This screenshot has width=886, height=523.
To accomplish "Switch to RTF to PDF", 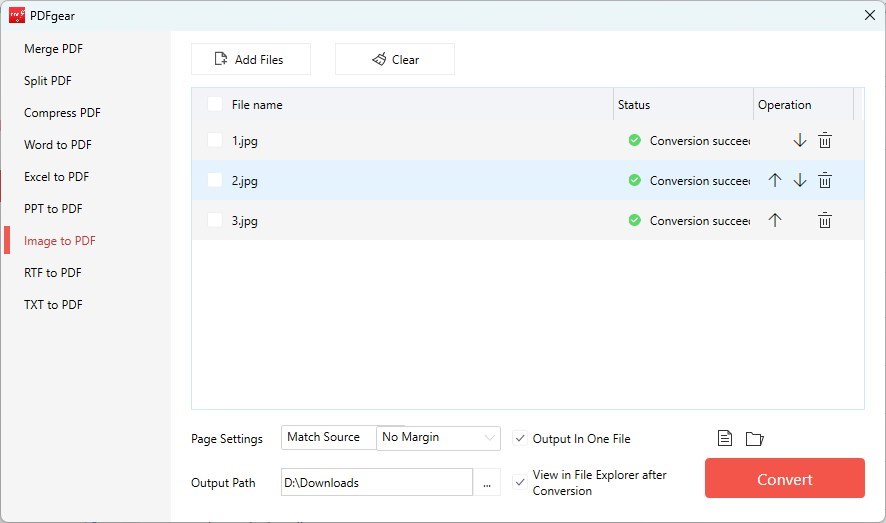I will pos(53,273).
